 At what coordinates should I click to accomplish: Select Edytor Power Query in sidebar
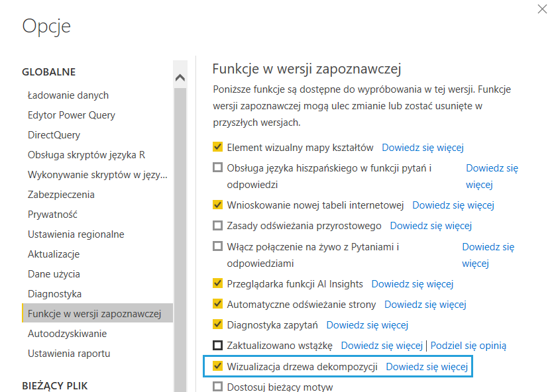coord(72,115)
